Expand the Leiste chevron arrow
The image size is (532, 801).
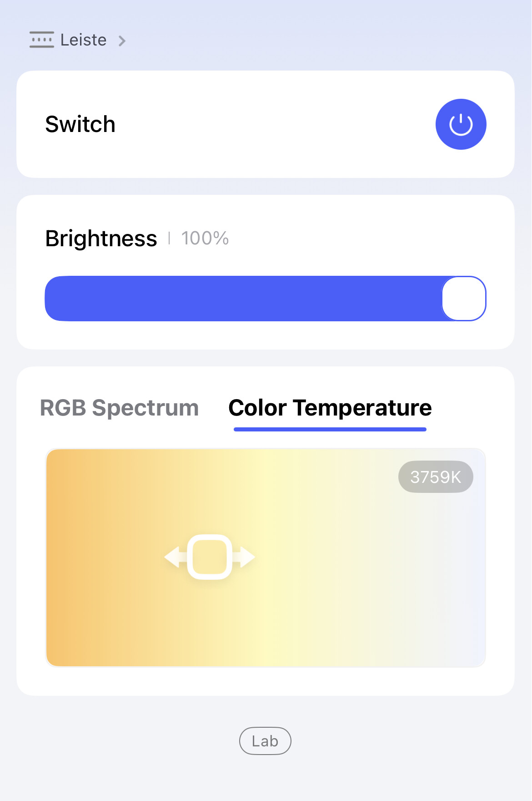tap(122, 41)
